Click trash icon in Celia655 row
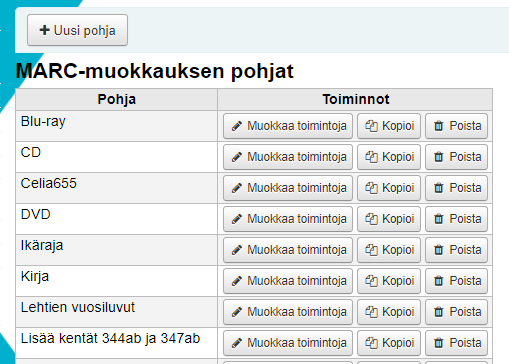Screen dimensions: 509x364 tap(439, 188)
